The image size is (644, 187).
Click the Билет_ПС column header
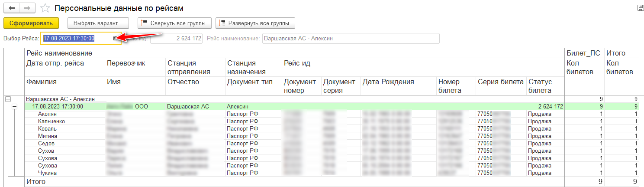tap(584, 53)
